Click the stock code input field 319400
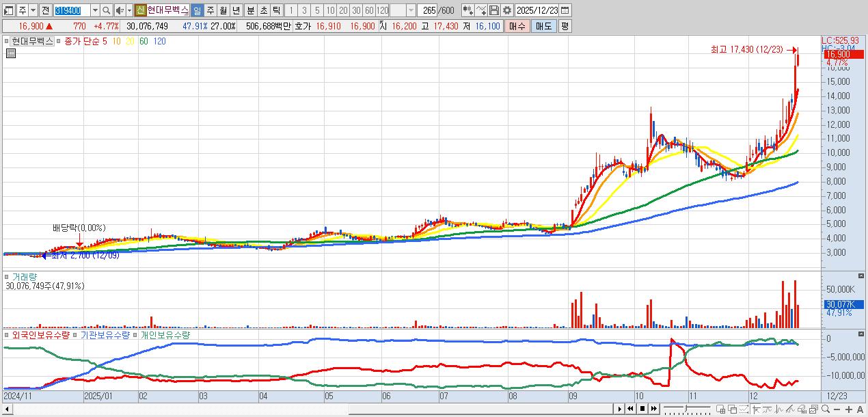 click(72, 10)
